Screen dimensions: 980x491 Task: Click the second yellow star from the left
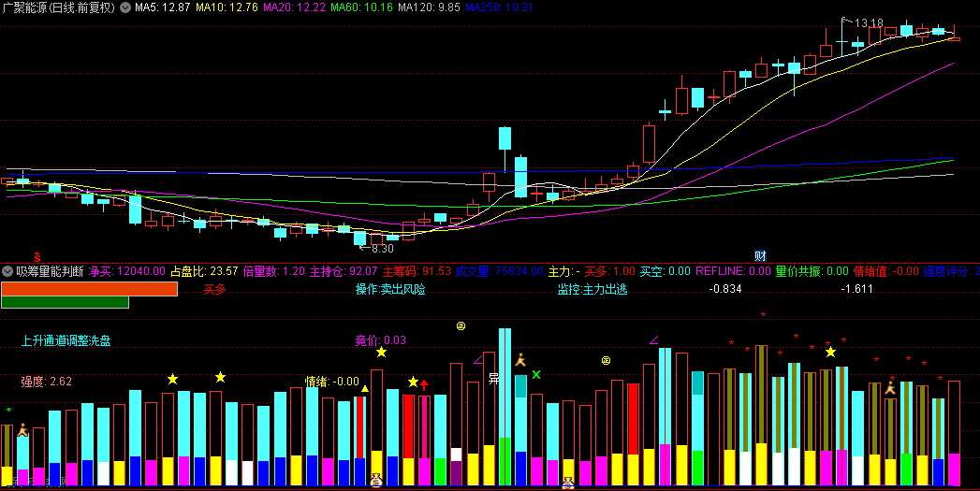[x=220, y=377]
